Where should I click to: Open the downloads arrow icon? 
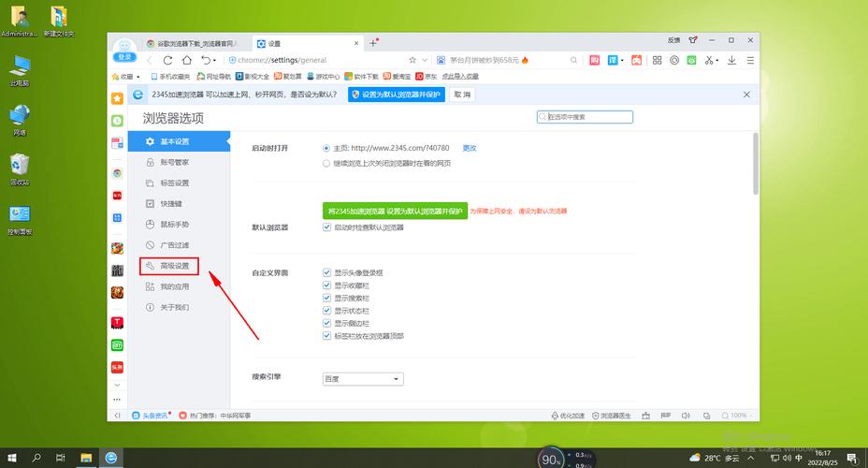pyautogui.click(x=731, y=60)
